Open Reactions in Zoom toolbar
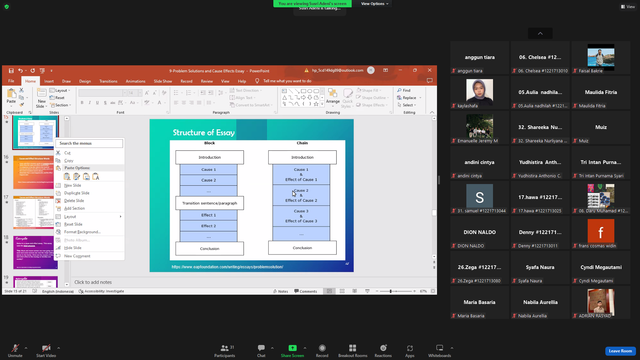 383,351
